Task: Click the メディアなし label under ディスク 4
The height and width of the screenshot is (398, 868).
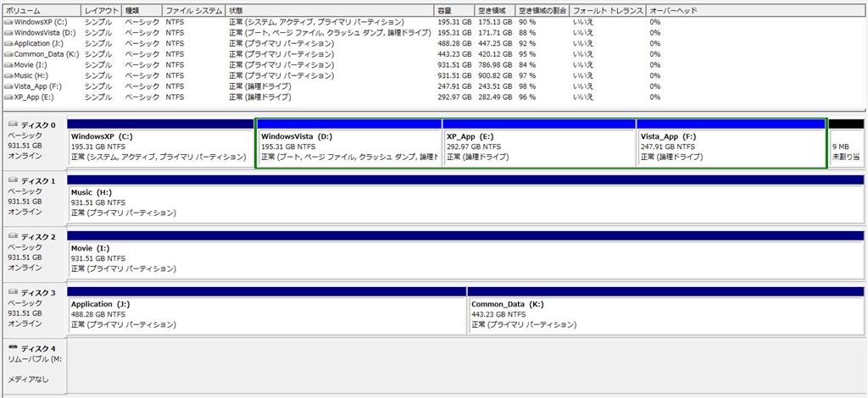Action: 28,379
